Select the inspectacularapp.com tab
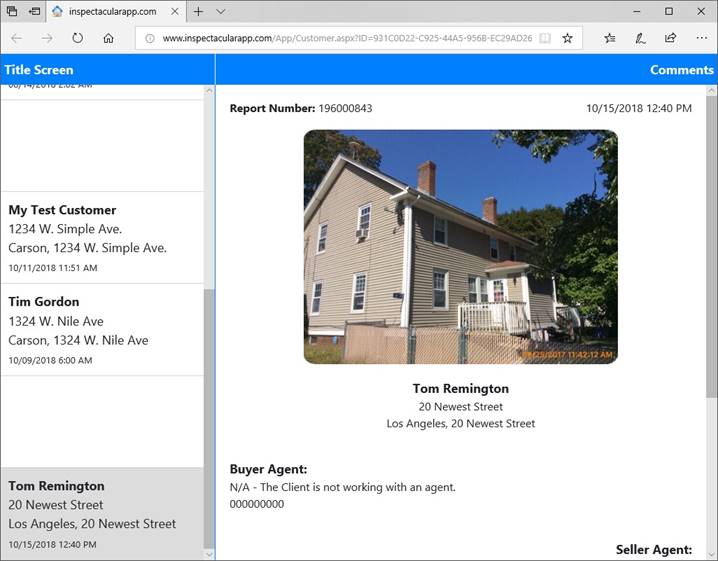Viewport: 718px width, 561px height. 116,11
